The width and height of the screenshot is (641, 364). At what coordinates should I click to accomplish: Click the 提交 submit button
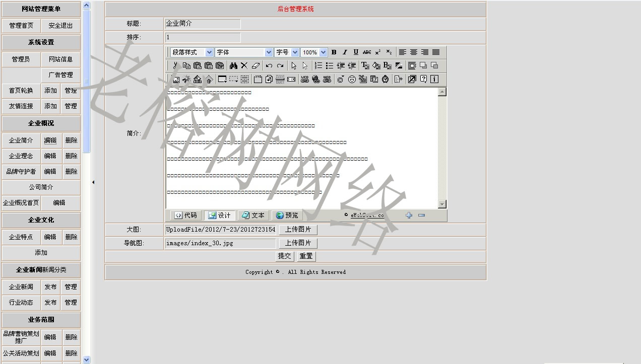(284, 256)
